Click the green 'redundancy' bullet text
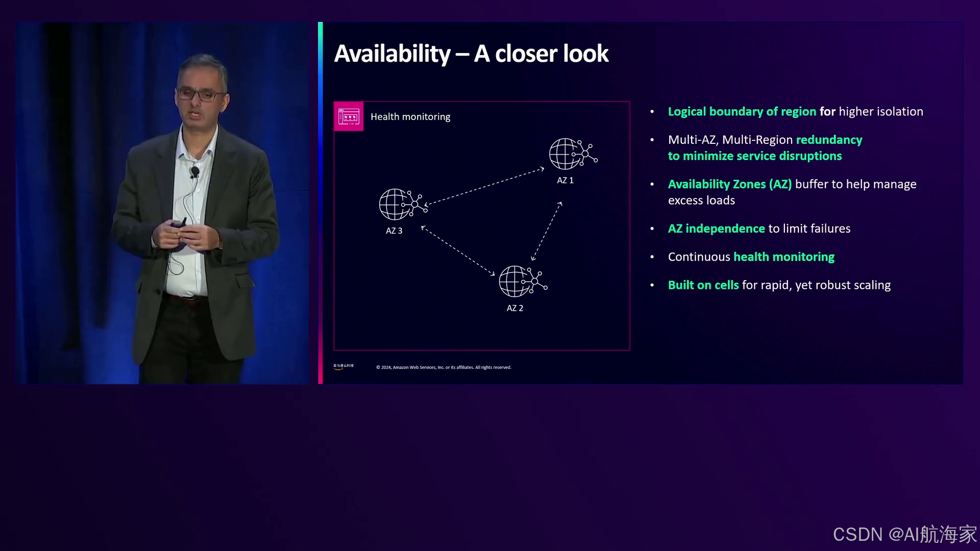Screen dimensions: 980x551 tap(828, 140)
